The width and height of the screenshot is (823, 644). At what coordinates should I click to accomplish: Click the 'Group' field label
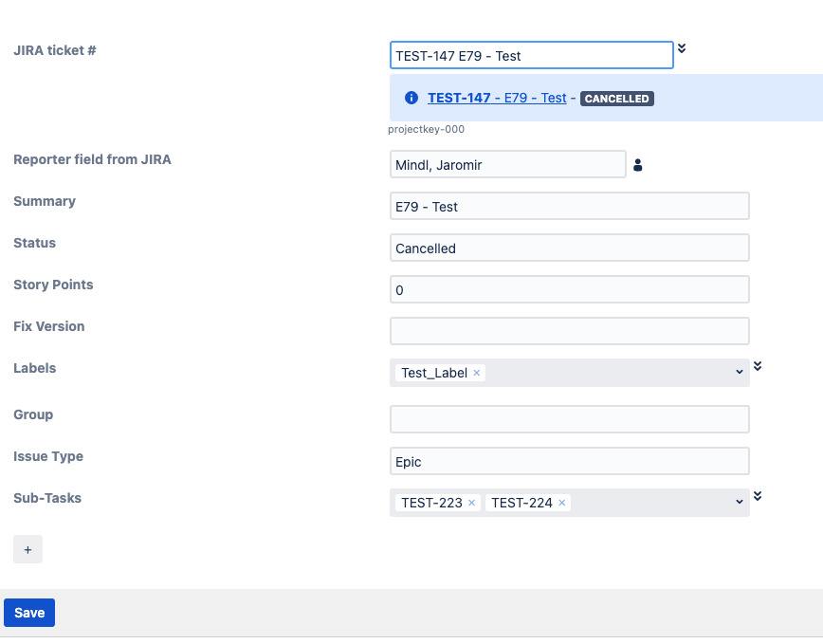[x=33, y=414]
